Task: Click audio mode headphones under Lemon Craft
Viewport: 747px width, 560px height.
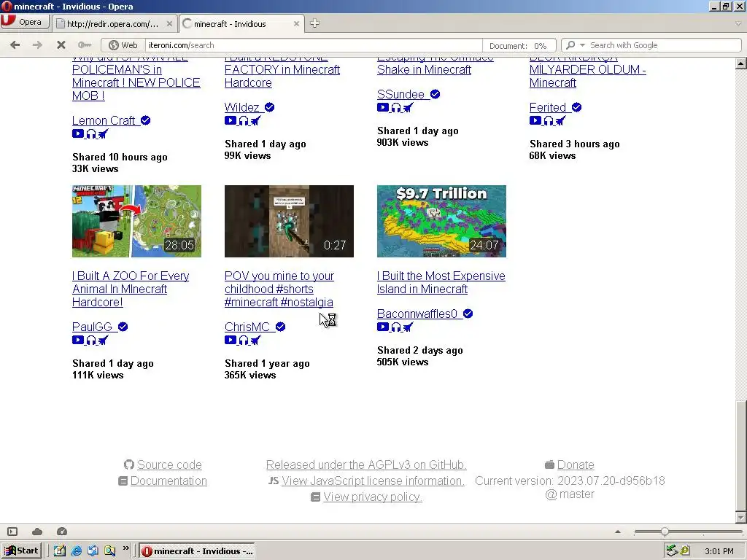Action: click(91, 134)
